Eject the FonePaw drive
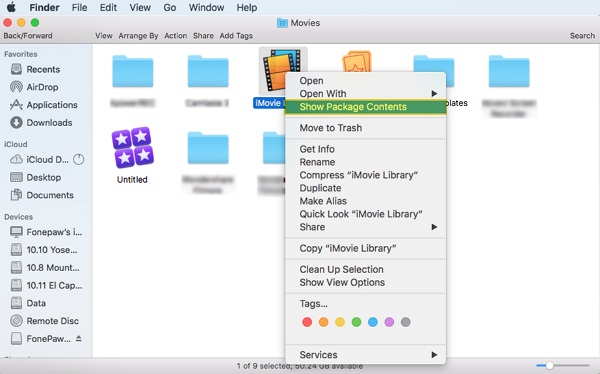 (x=78, y=338)
